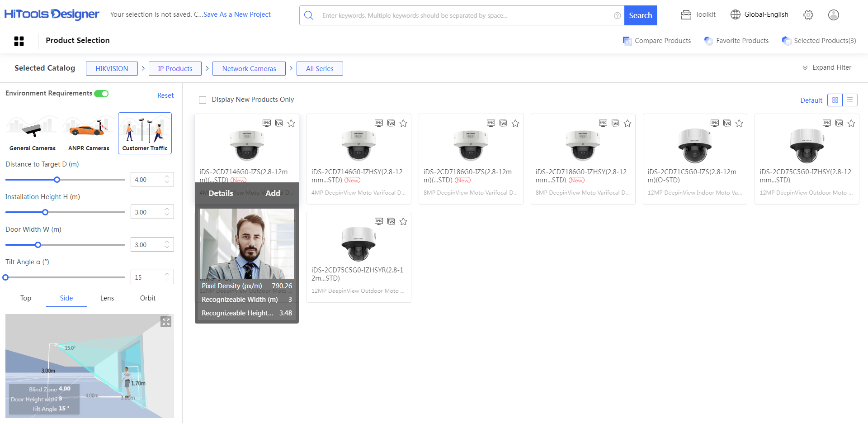Enlarge the side view preview with fullscreen icon

coord(166,322)
